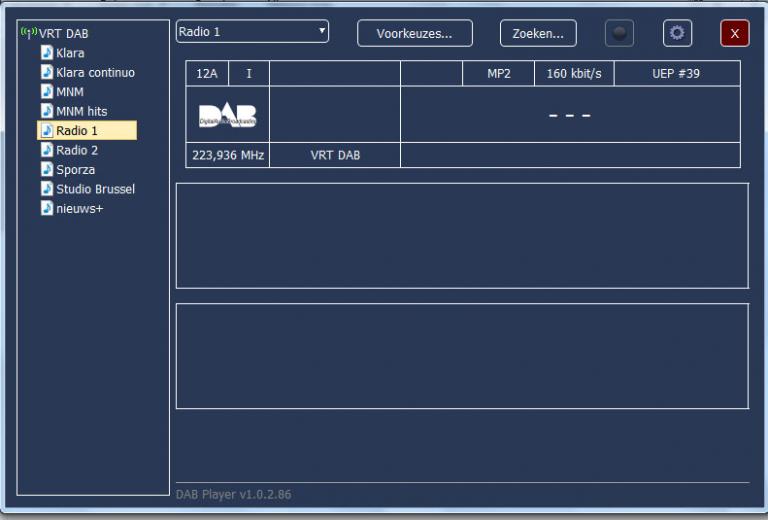Click the 160 kbit/s bitrate cell
Image resolution: width=768 pixels, height=520 pixels.
(574, 74)
